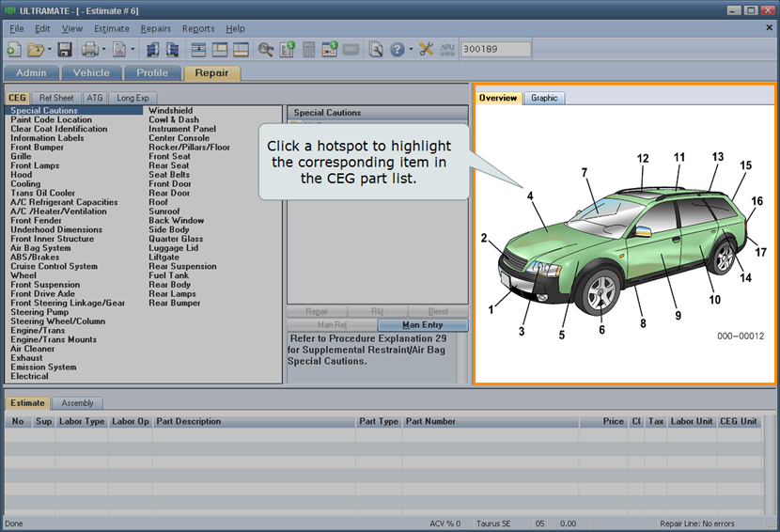Screen dimensions: 780x532
Task: Select Front Bumper in CEG list
Action: coord(38,148)
